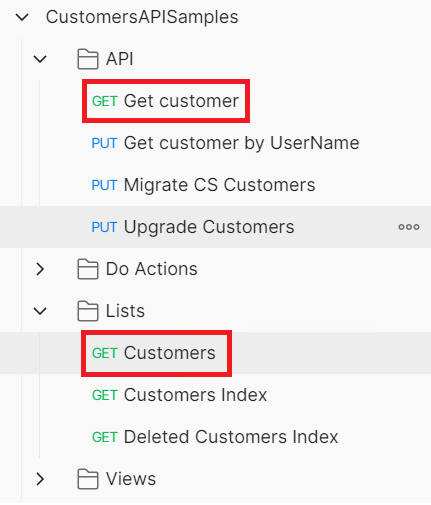Expand the Views folder chevron
431x505 pixels.
coord(40,479)
